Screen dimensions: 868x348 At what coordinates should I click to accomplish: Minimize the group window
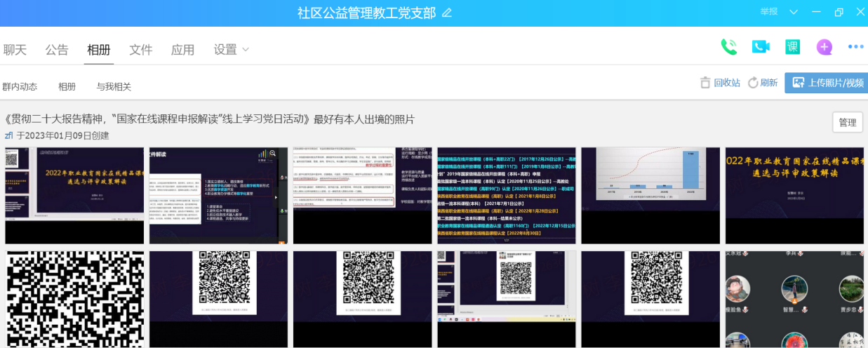[x=816, y=12]
